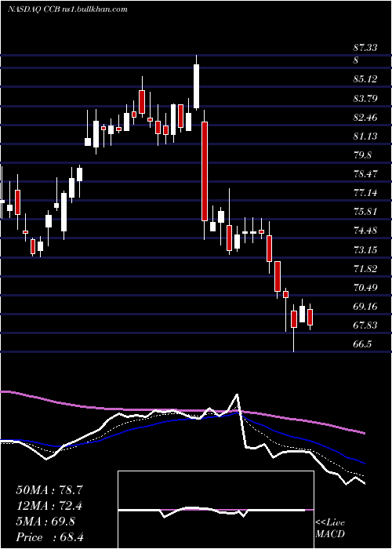The image size is (392, 549).
Task: Click the 83.79 price axis label
Action: click(365, 98)
